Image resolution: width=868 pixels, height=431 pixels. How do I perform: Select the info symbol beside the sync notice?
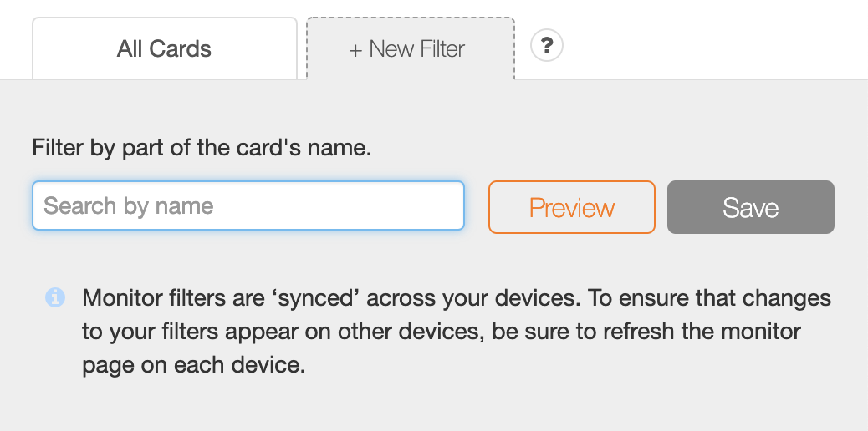pyautogui.click(x=55, y=297)
